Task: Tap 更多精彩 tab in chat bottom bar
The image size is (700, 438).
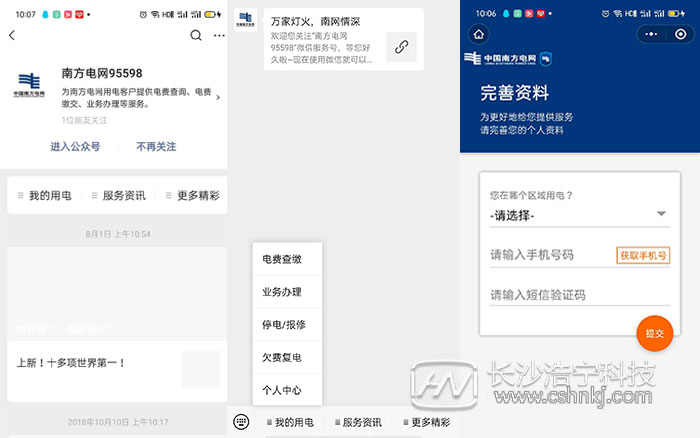Action: pos(426,422)
